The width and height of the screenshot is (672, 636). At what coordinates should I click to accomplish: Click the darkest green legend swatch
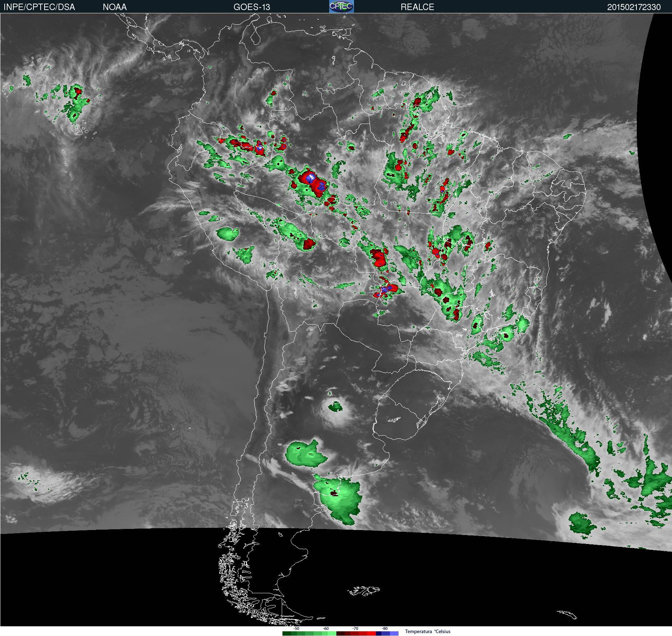click(x=287, y=633)
